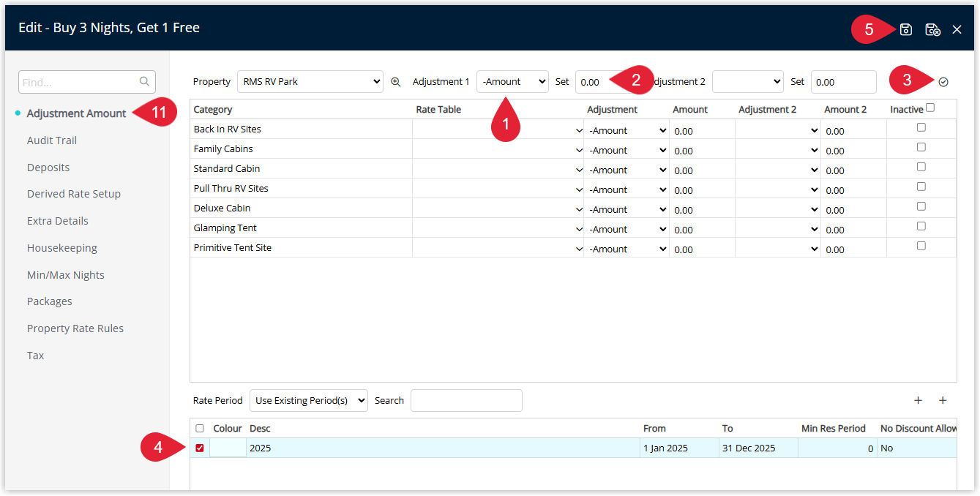Image resolution: width=980 pixels, height=496 pixels.
Task: Tick the Inactive header checkbox
Action: tap(930, 108)
